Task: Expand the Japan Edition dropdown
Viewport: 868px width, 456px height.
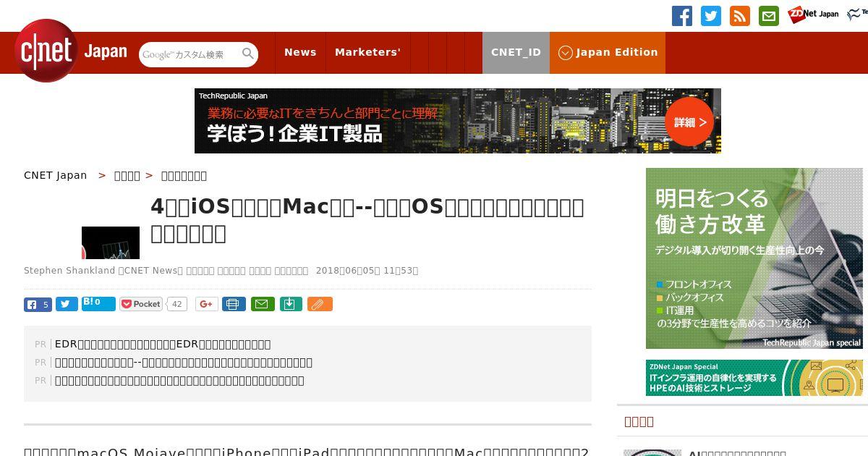Action: pos(608,52)
